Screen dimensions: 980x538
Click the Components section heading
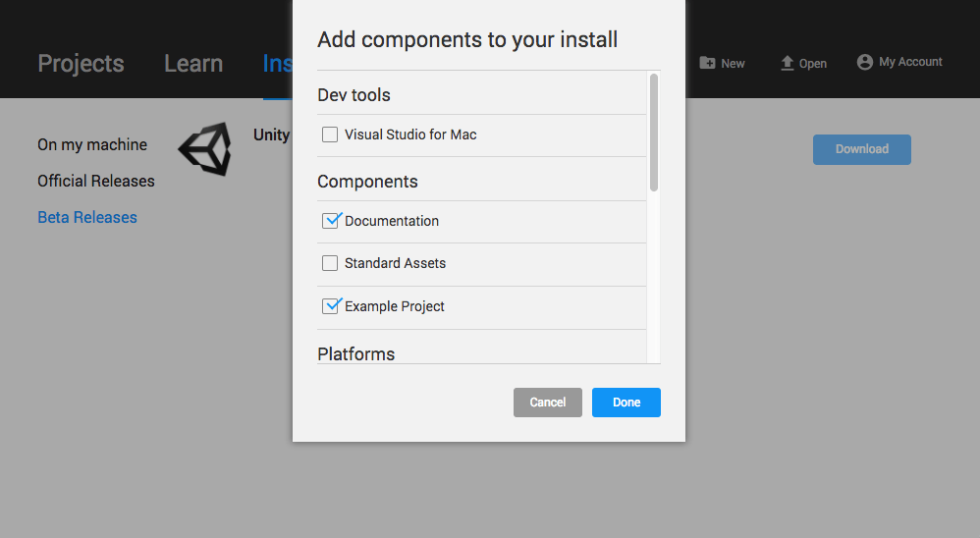tap(367, 182)
